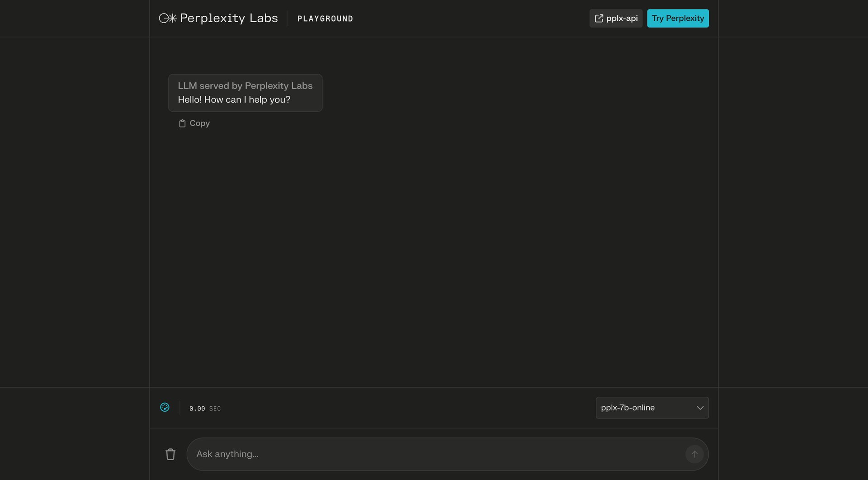Click the LLM served by Perplexity Labs label
The image size is (868, 480).
click(x=245, y=85)
